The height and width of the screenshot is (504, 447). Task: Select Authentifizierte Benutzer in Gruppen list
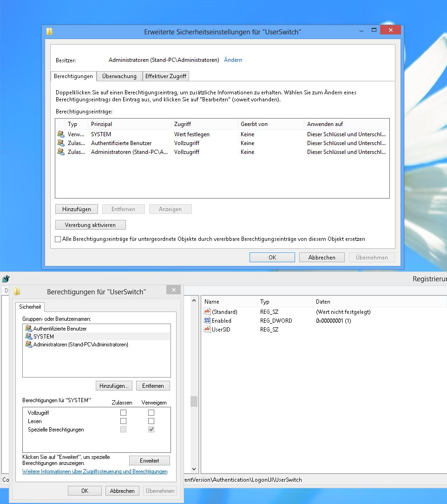pos(97,329)
